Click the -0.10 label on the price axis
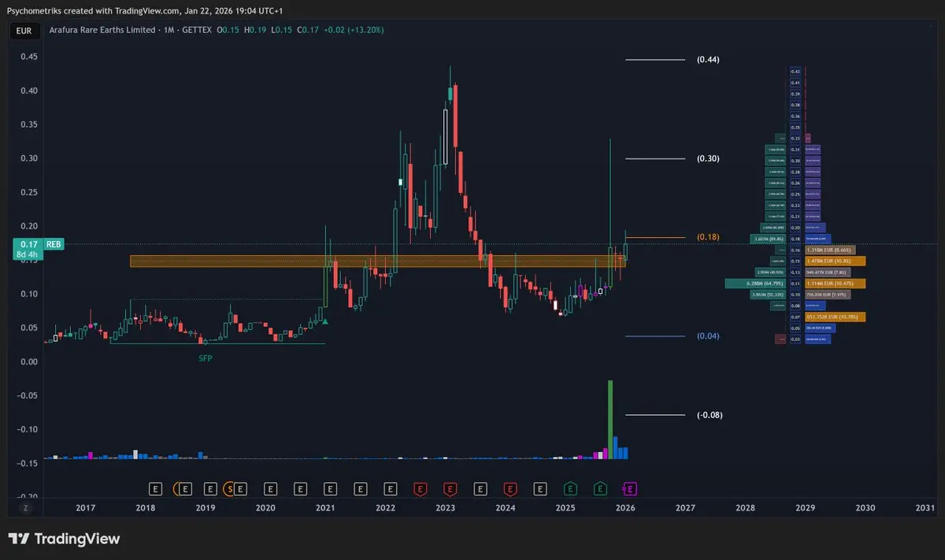Image resolution: width=945 pixels, height=560 pixels. 27,429
